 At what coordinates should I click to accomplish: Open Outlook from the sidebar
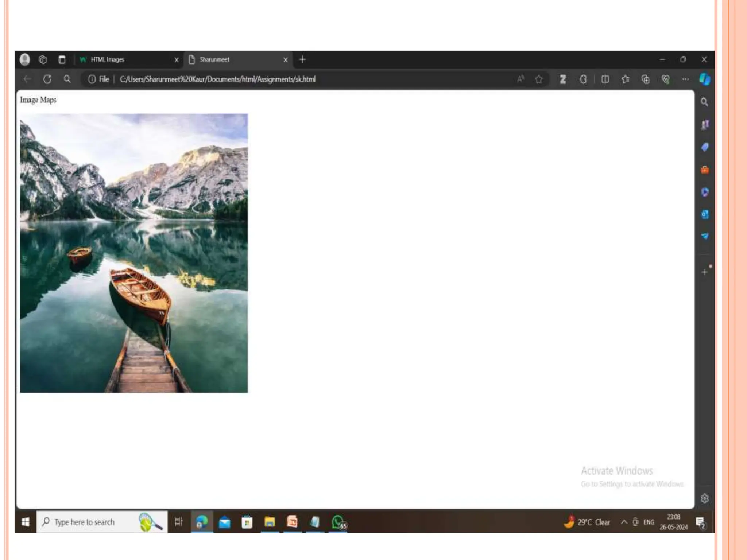click(x=705, y=214)
